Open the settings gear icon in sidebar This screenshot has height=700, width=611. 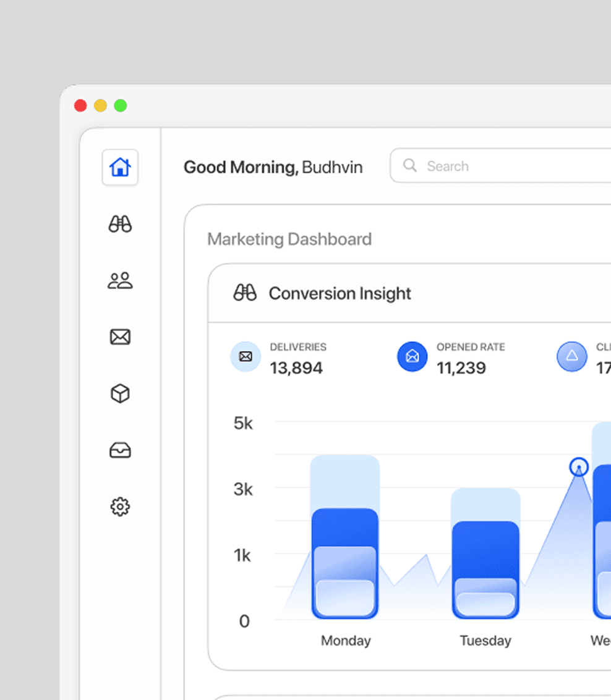(x=120, y=506)
